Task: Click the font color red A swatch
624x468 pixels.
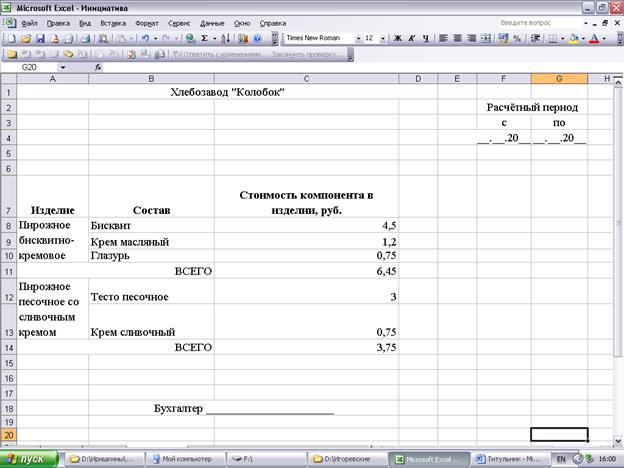Action: pyautogui.click(x=596, y=38)
